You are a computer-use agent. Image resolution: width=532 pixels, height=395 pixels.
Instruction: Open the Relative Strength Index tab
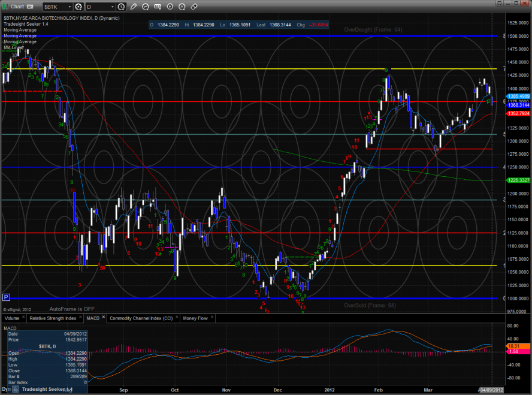[53, 318]
